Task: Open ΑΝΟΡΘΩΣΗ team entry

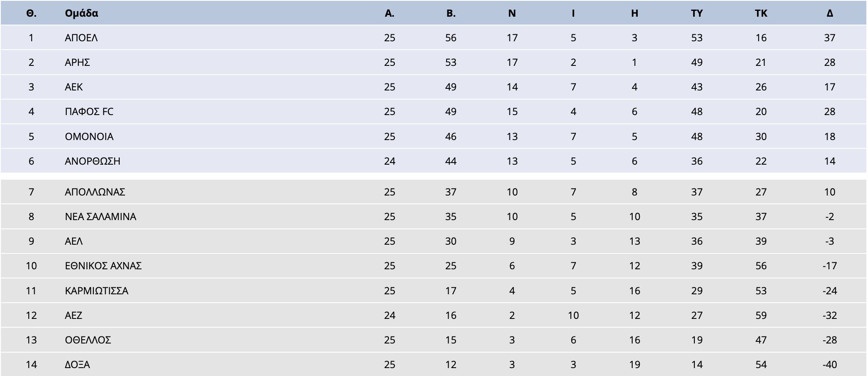Action: coord(92,161)
